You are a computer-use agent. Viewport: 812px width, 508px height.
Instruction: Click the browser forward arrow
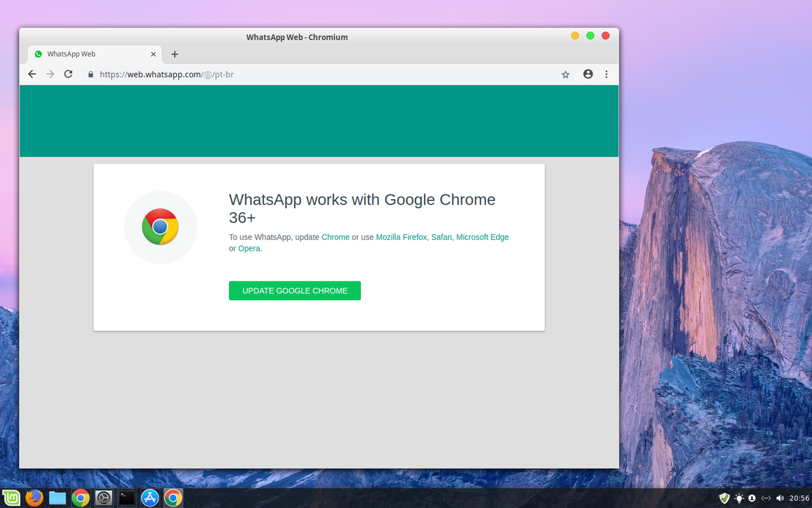click(x=50, y=74)
